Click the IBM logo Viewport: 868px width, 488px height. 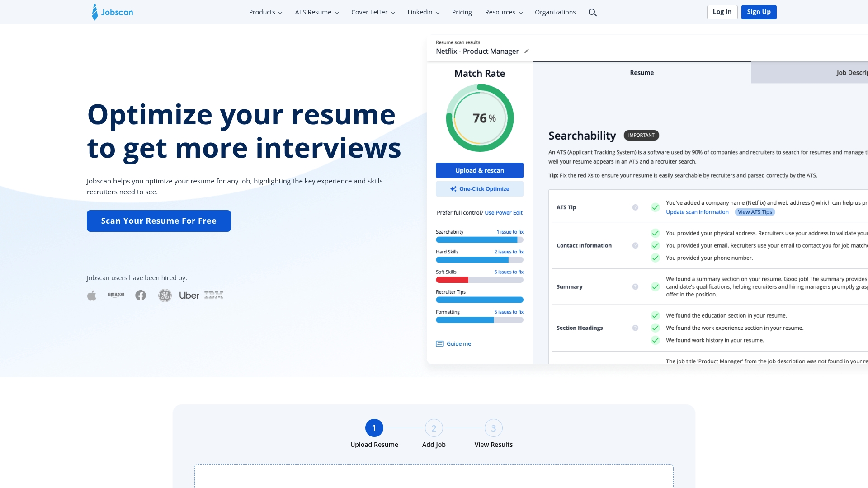click(x=214, y=295)
